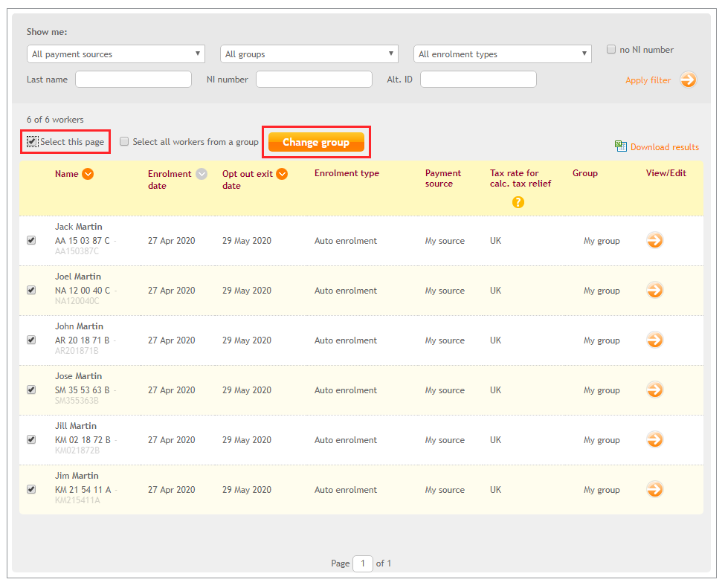Click the Name column header

[67, 174]
